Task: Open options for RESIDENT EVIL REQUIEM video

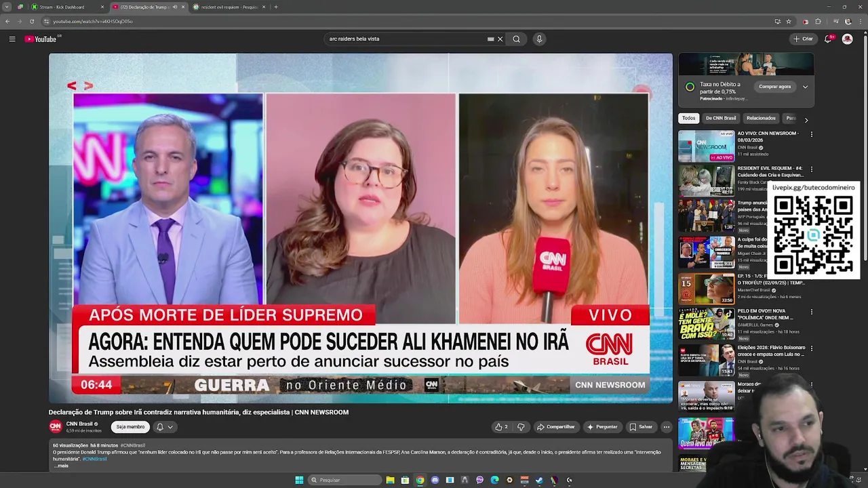Action: pos(811,169)
